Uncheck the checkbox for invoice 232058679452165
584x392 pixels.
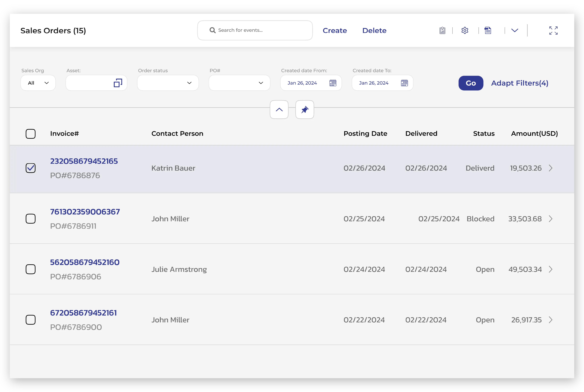30,168
